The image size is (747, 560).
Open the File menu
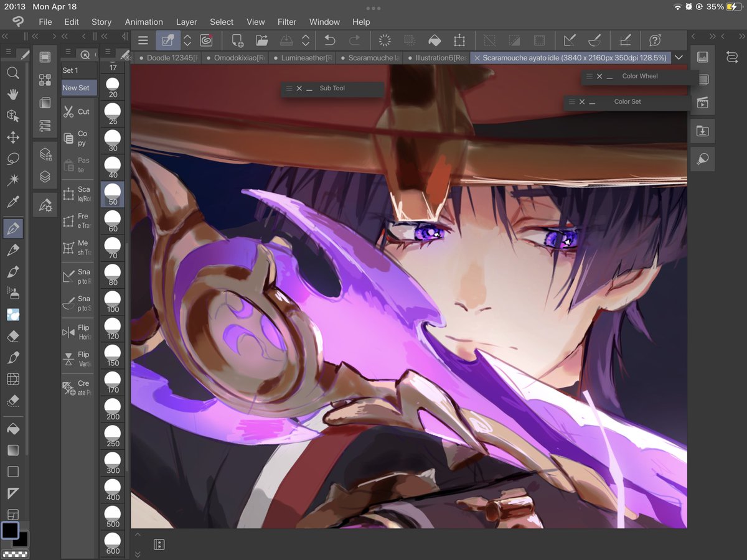45,22
